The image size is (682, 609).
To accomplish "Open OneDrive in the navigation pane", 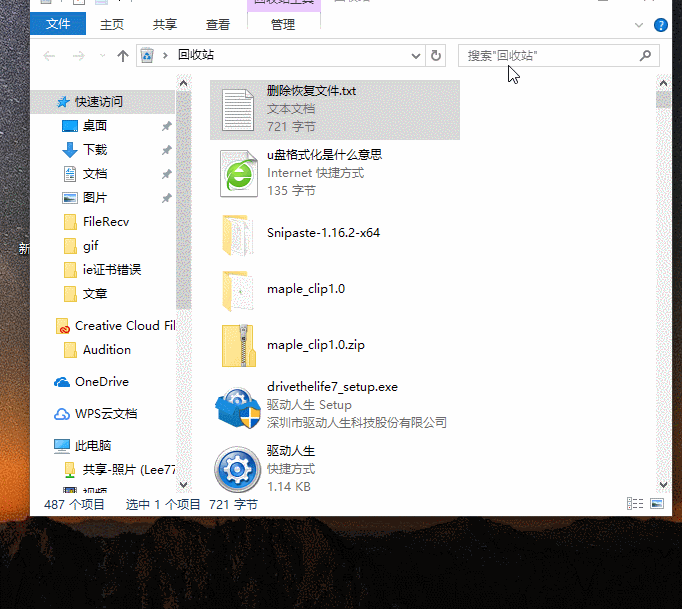I will 101,382.
